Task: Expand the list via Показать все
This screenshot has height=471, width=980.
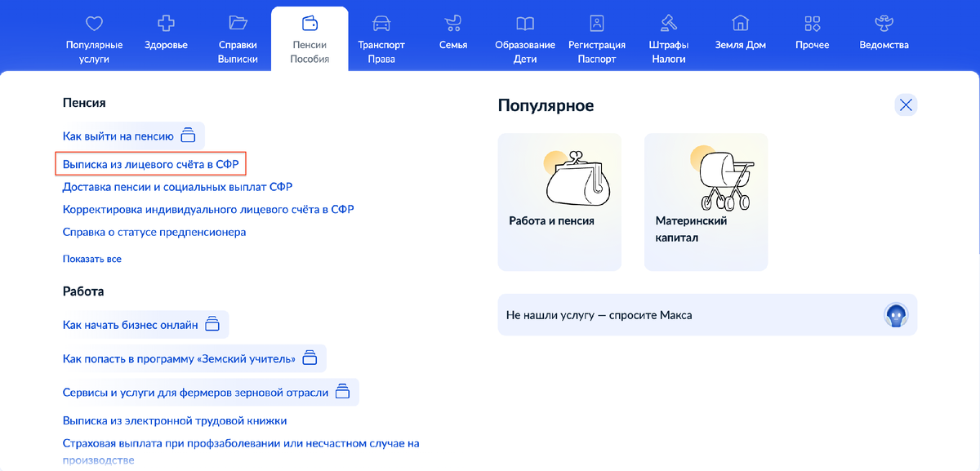Action: 91,258
